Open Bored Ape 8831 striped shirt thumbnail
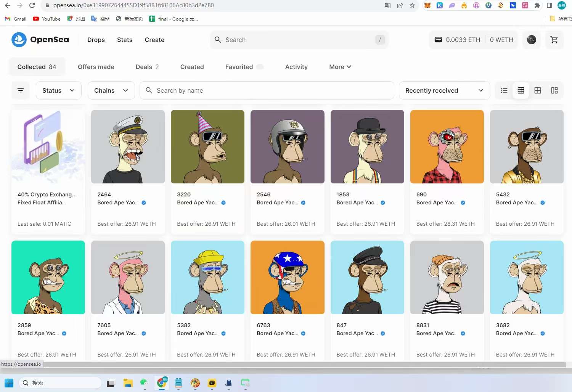 pos(447,278)
